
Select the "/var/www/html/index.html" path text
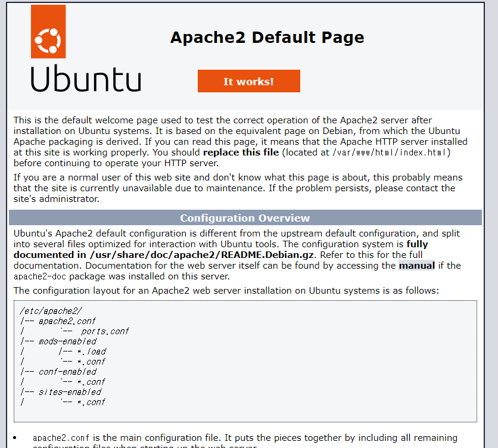pyautogui.click(x=390, y=153)
